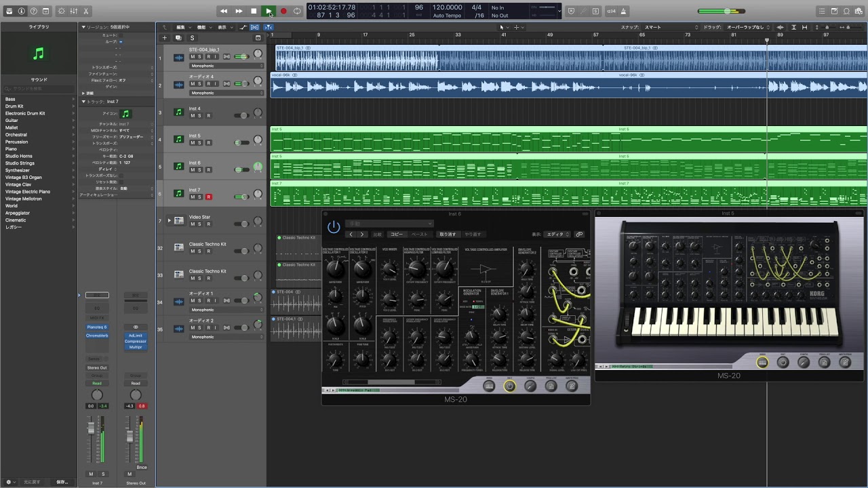Click the ChromaVerb effect slot
Image resolution: width=868 pixels, height=488 pixels.
(x=97, y=335)
